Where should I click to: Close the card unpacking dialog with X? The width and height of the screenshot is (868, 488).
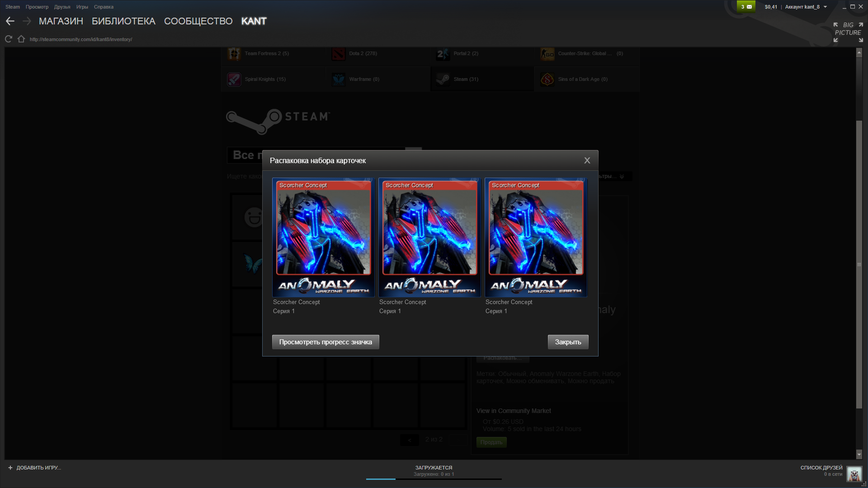(587, 160)
